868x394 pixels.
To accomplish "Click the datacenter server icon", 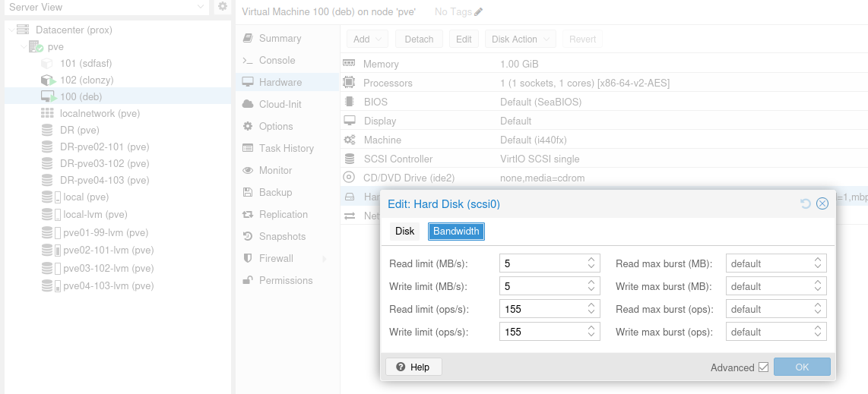I will click(23, 30).
